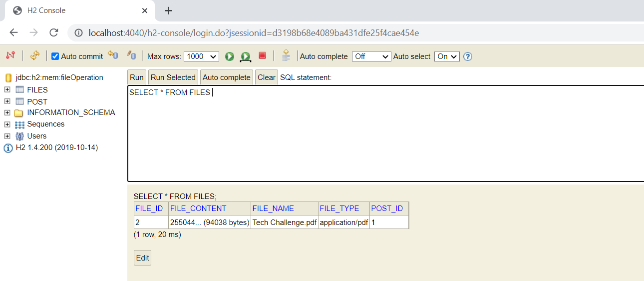
Task: Open the Auto complete dropdown
Action: (371, 56)
